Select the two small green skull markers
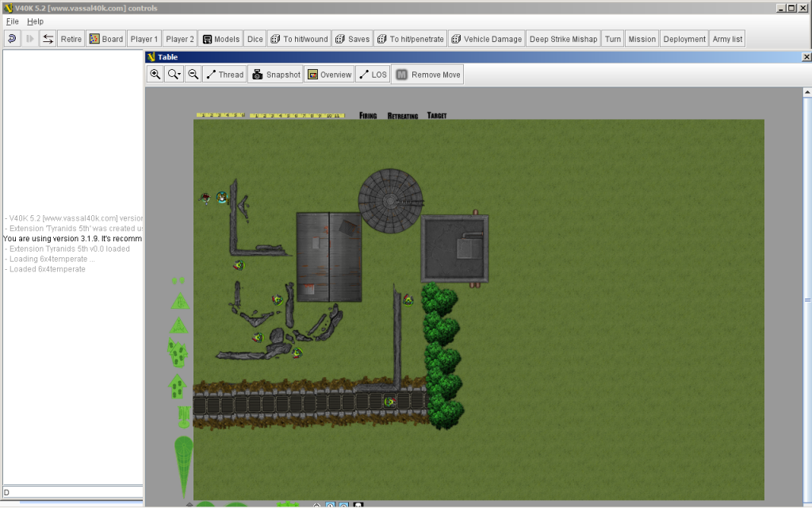 [x=178, y=280]
